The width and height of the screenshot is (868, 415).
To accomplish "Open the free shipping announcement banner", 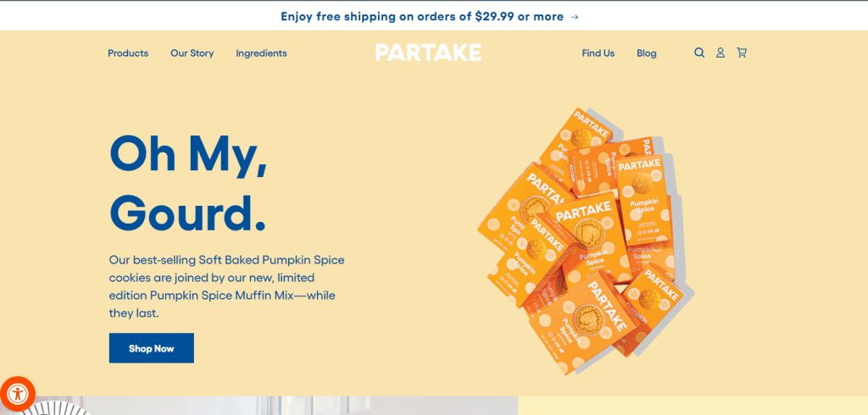I will coord(434,16).
